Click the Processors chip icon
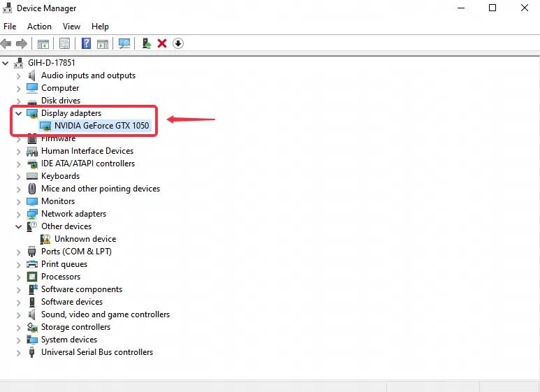The height and width of the screenshot is (392, 540). 31,277
